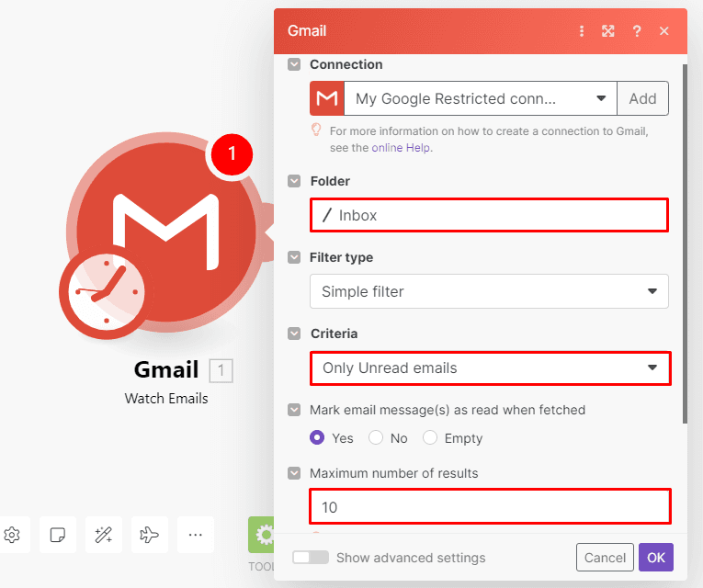Open the help question mark icon
This screenshot has width=703, height=588.
(636, 31)
